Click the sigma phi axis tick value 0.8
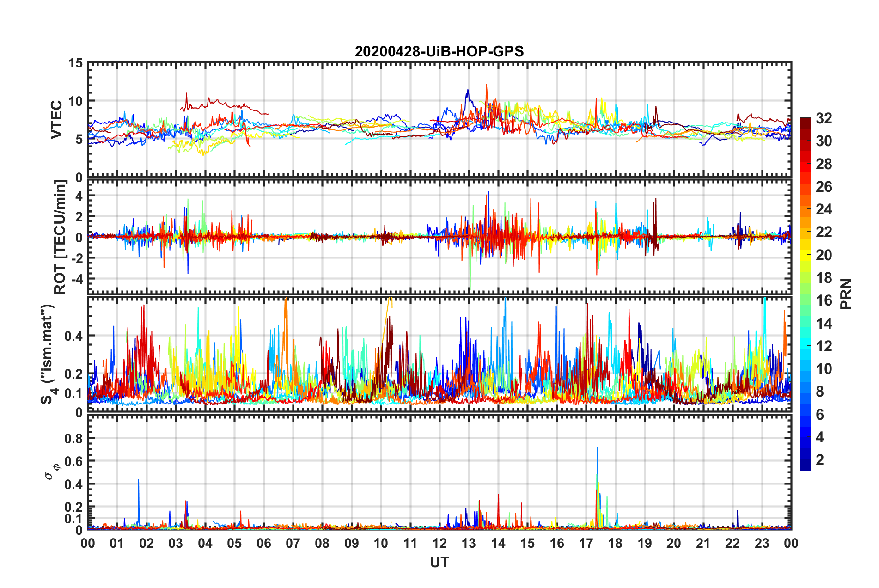The width and height of the screenshot is (879, 588). tap(73, 438)
